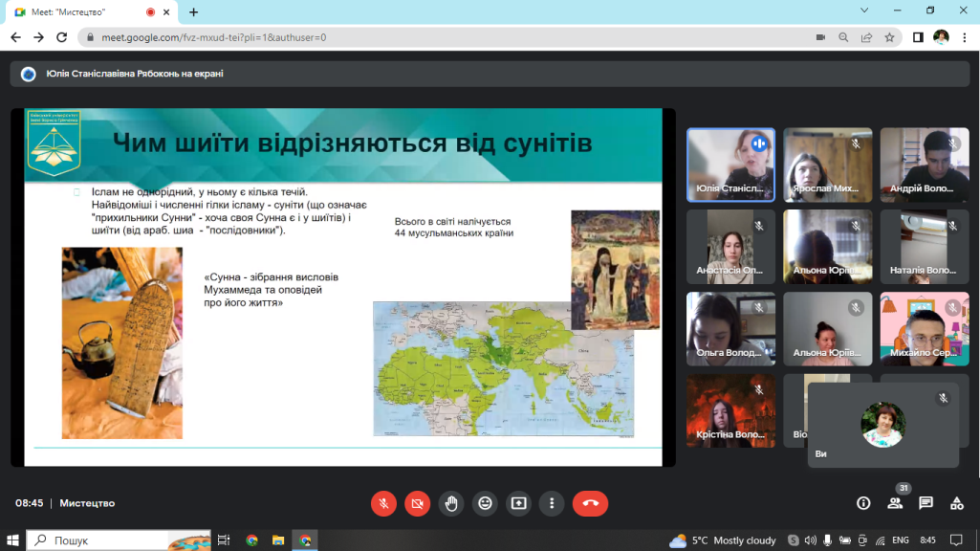Open the emoji reactions panel
The image size is (980, 551).
point(485,503)
